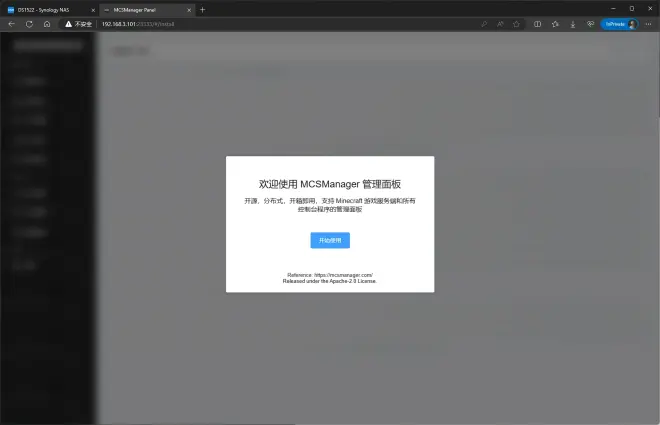Activate the read aloud icon

click(500, 24)
